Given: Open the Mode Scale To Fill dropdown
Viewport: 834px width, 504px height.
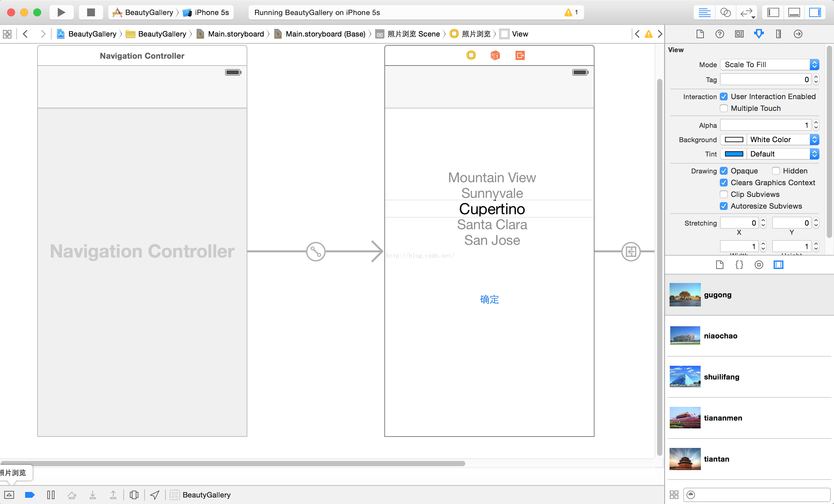Looking at the screenshot, I should coord(769,65).
